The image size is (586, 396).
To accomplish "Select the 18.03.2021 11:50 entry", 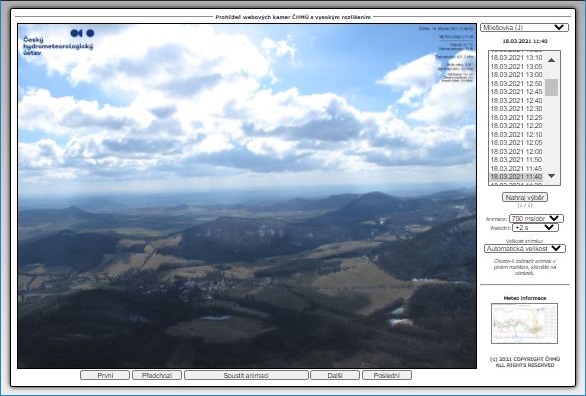I will (516, 160).
